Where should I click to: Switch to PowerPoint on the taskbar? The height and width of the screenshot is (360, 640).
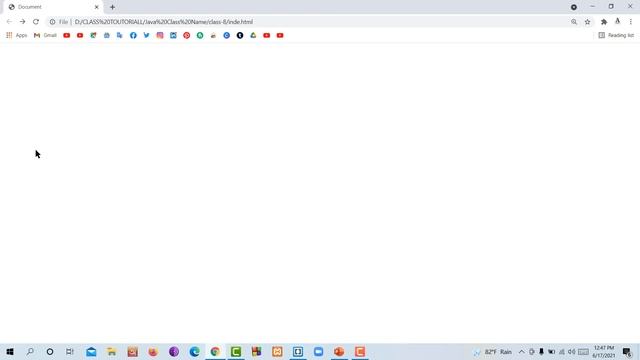pos(339,351)
